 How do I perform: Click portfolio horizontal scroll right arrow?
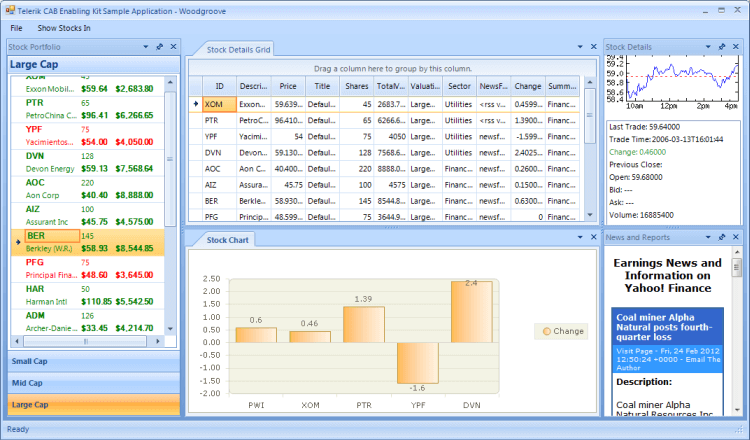point(158,341)
